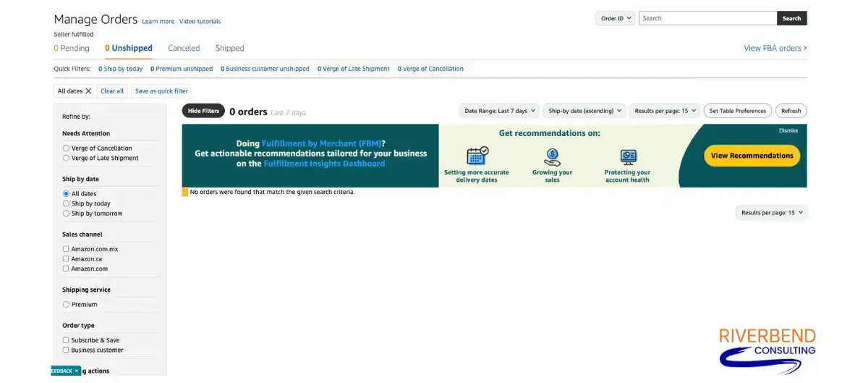Click Set Table Preferences button
The height and width of the screenshot is (383, 868).
tap(737, 111)
